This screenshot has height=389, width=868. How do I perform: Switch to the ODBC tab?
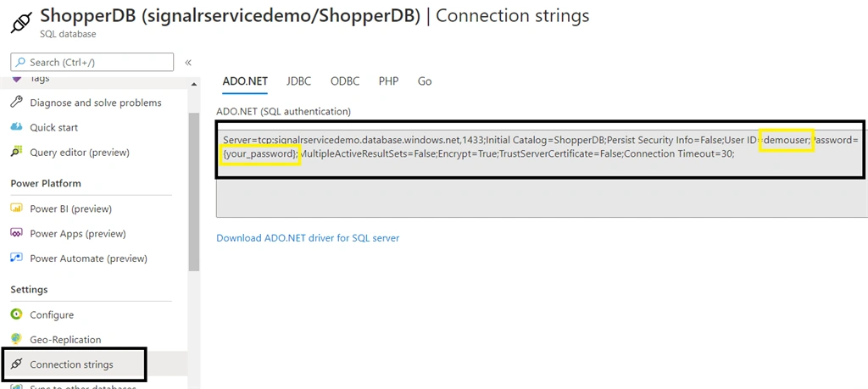[x=345, y=81]
